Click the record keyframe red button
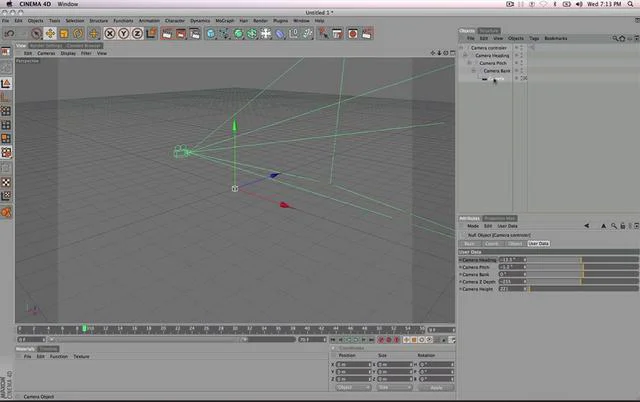The height and width of the screenshot is (402, 640). pos(380,340)
